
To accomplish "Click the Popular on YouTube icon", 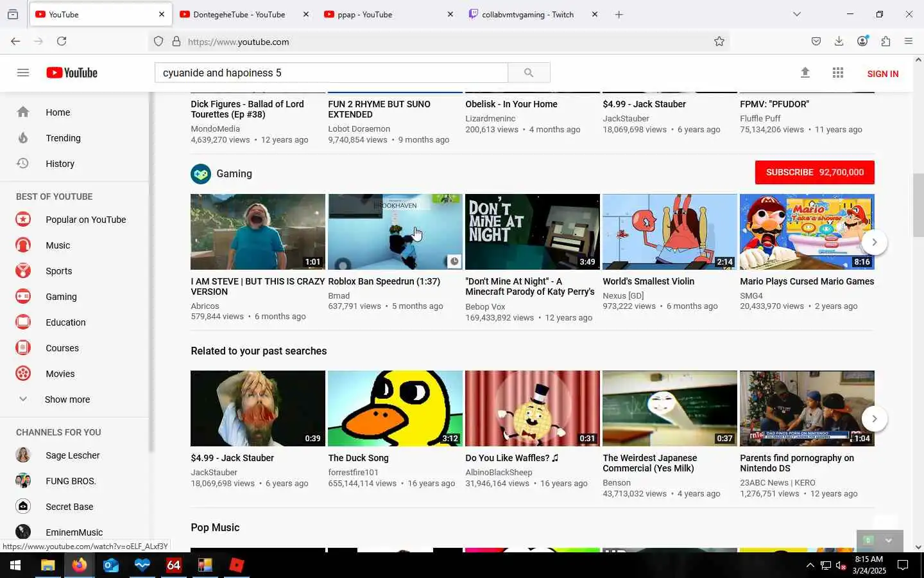I will click(x=23, y=220).
